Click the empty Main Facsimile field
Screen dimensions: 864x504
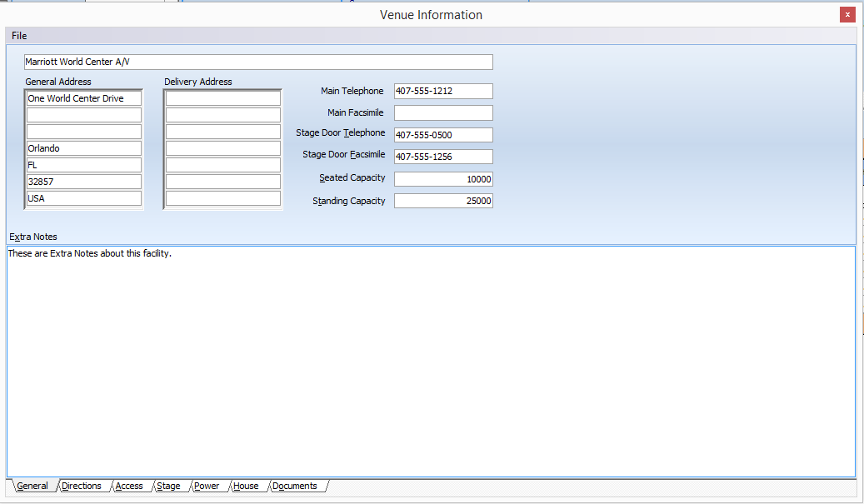443,112
